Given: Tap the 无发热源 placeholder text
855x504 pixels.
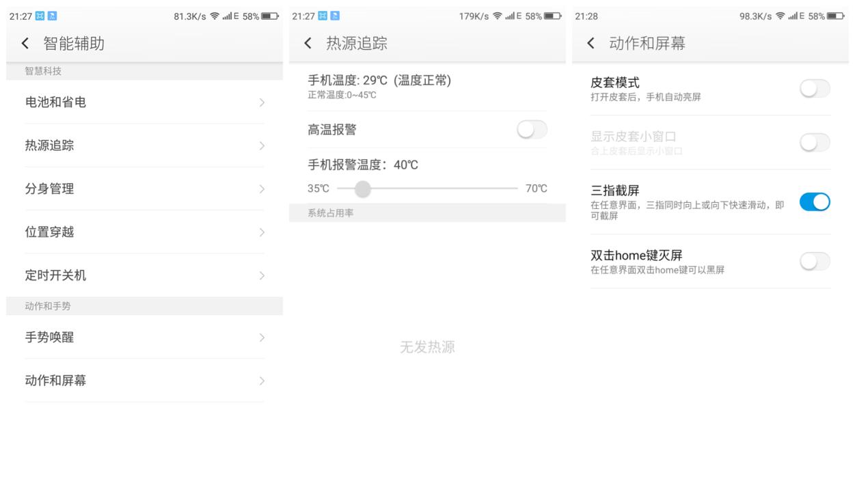Looking at the screenshot, I should pos(427,348).
